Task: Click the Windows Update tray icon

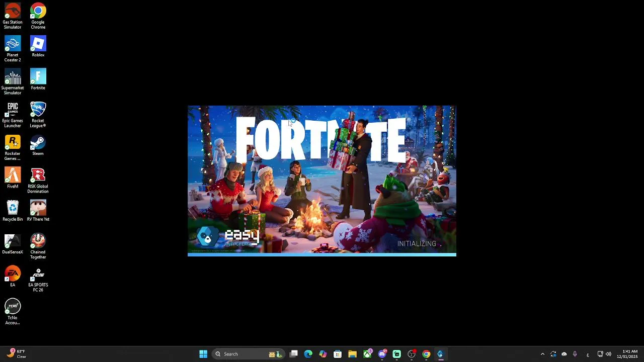Action: [553, 354]
